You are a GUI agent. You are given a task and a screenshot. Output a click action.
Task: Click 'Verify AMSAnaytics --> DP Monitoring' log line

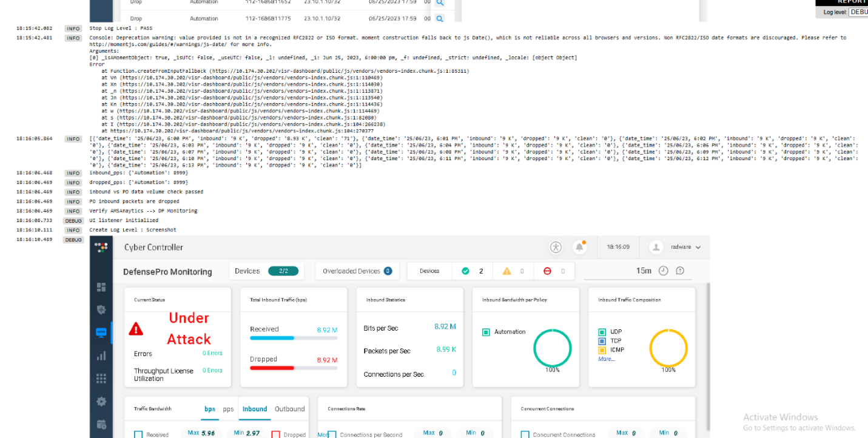143,211
